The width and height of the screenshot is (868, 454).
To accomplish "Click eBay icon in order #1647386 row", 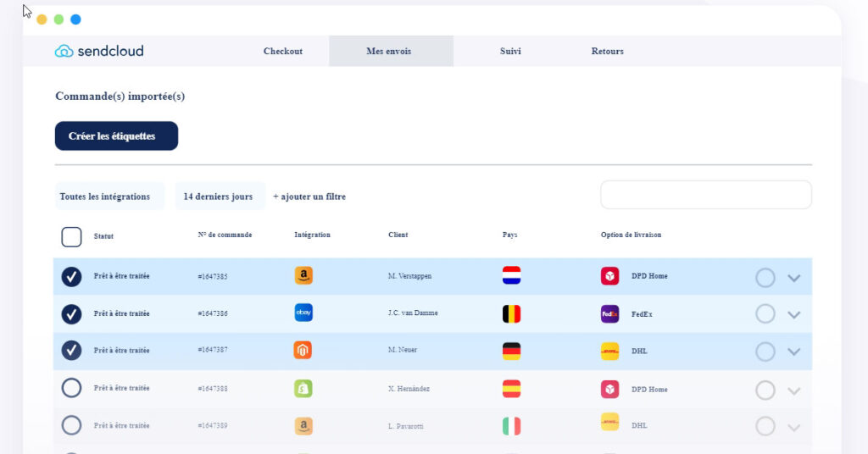I will pyautogui.click(x=303, y=313).
